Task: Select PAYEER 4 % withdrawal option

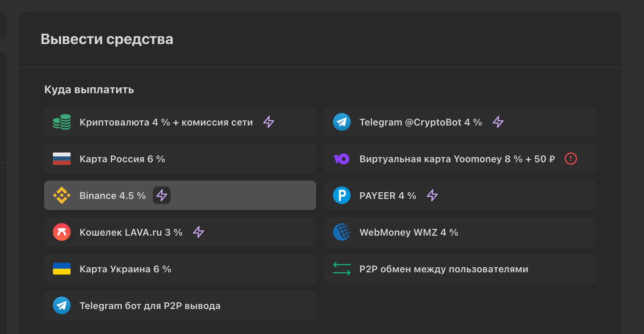Action: coord(388,196)
